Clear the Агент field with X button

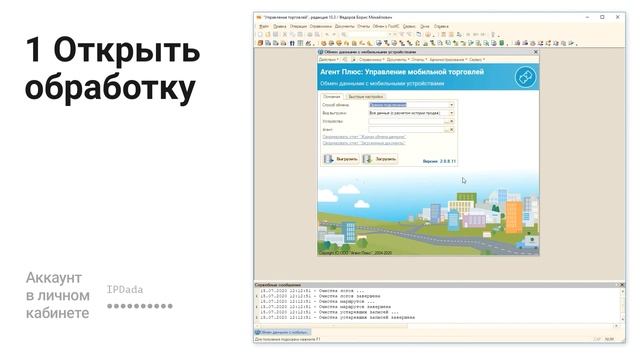(x=452, y=130)
